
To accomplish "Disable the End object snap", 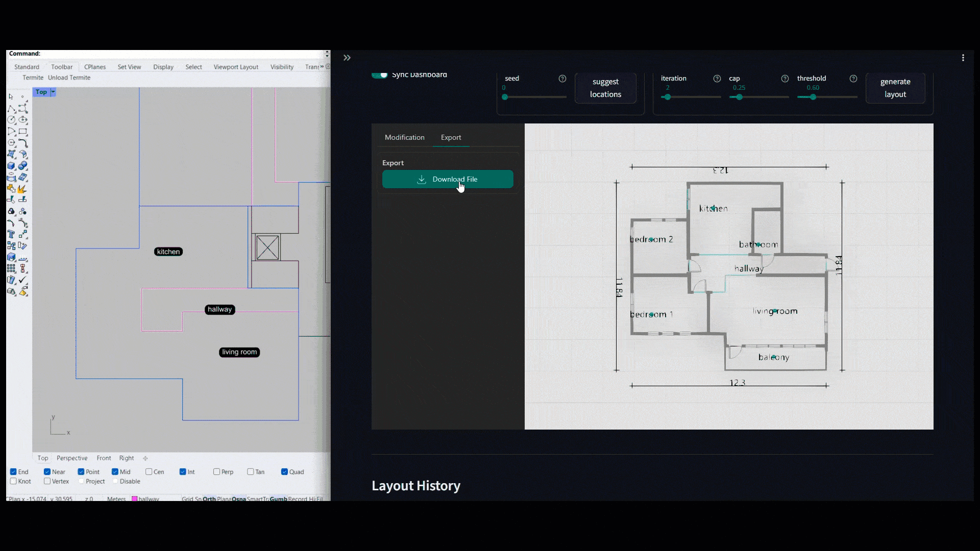I will point(13,471).
